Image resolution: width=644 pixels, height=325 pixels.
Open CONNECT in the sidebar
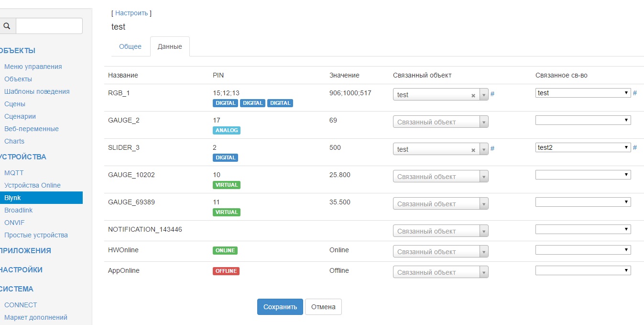coord(21,305)
